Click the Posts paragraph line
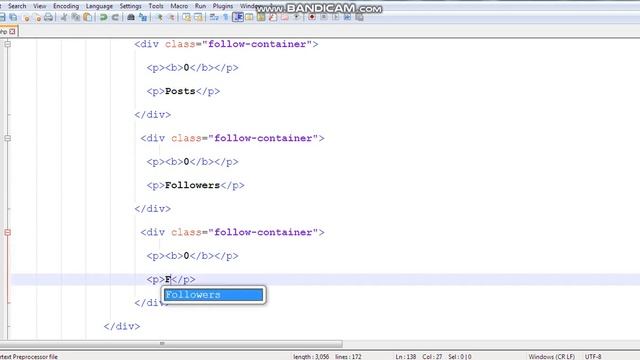 tap(183, 91)
